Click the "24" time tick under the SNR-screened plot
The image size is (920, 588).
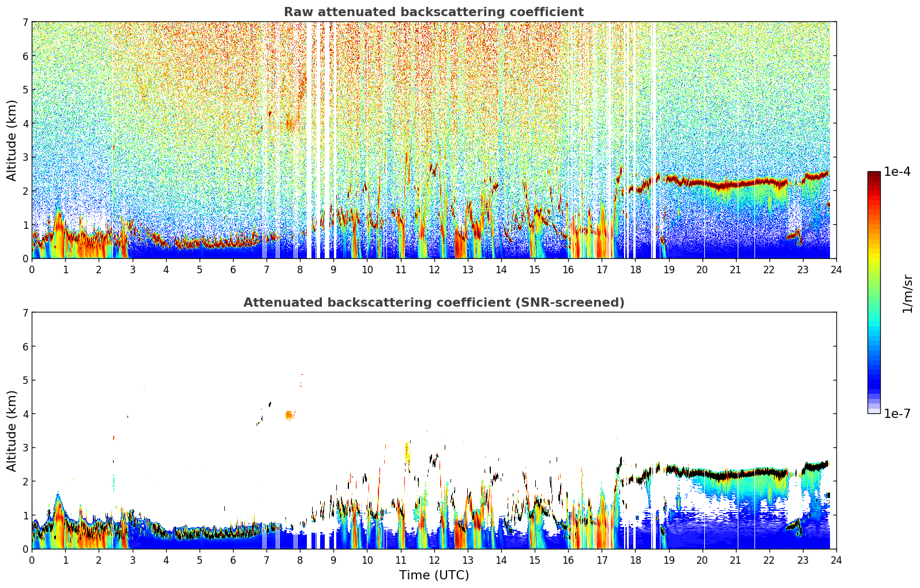pos(836,560)
